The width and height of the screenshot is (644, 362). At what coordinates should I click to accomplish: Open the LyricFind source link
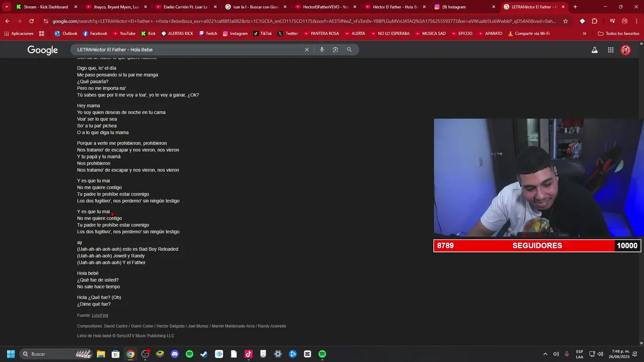tap(100, 315)
